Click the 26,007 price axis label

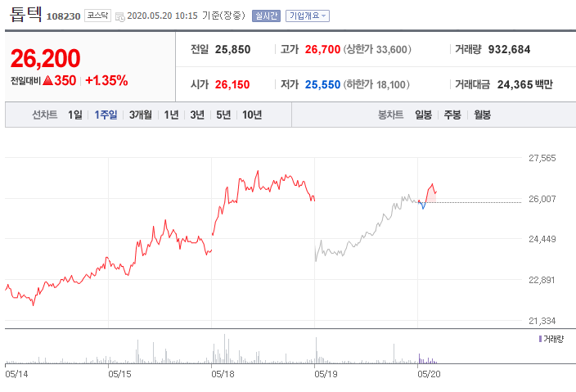coord(542,199)
